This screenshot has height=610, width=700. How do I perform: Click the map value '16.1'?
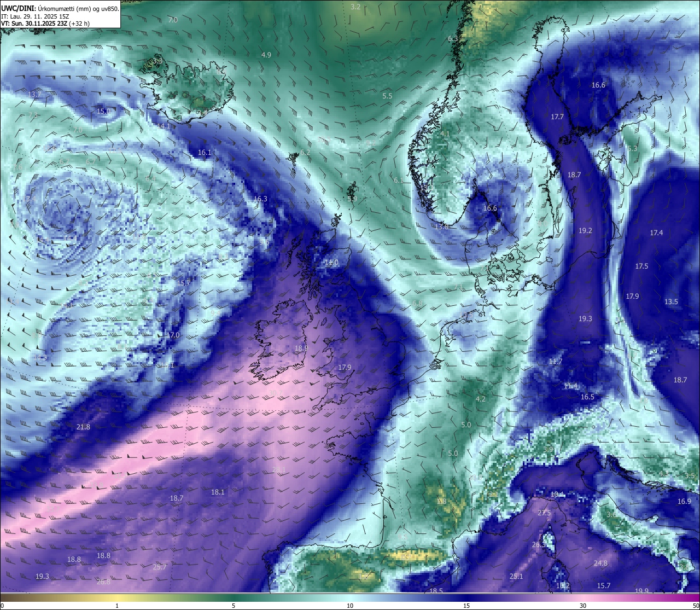click(205, 152)
